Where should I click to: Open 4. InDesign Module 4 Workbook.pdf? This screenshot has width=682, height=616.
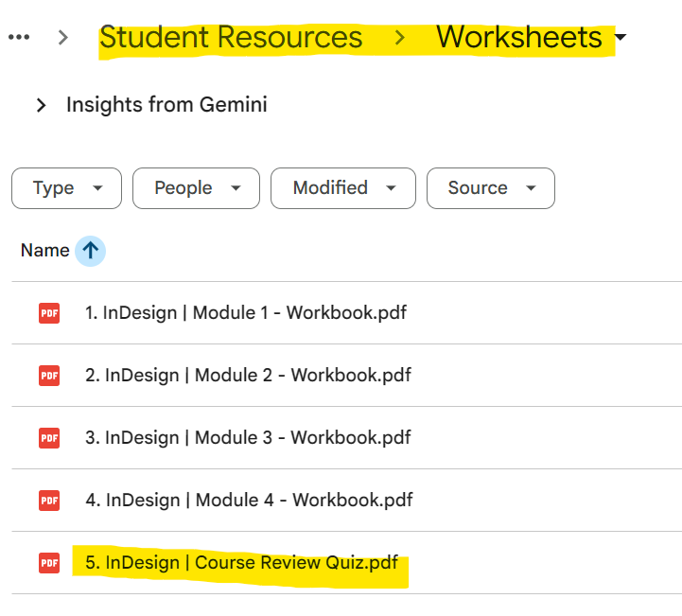[x=248, y=500]
